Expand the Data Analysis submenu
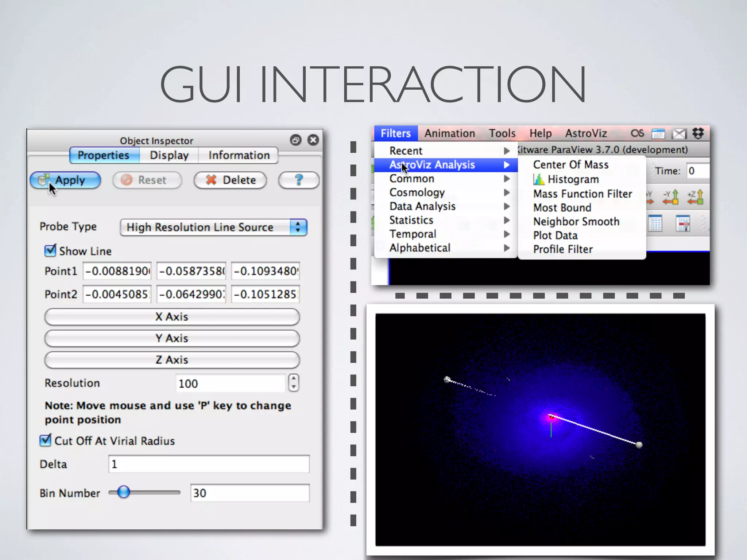 coord(446,206)
